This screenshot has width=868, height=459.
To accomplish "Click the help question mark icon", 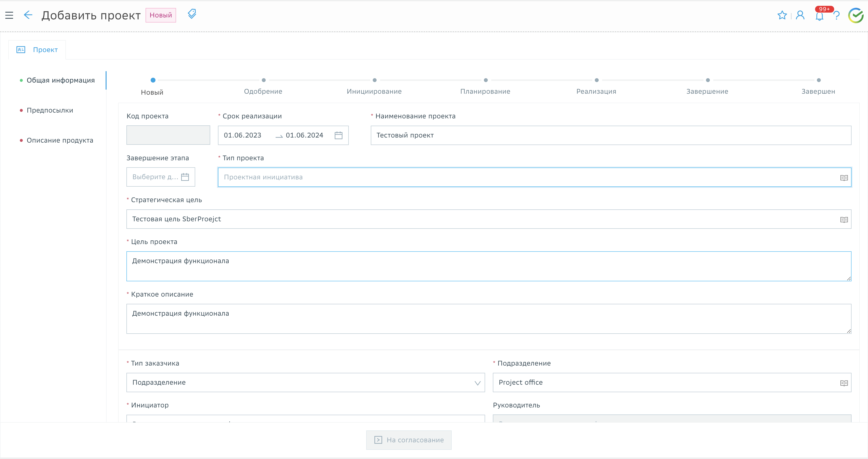I will coord(837,15).
